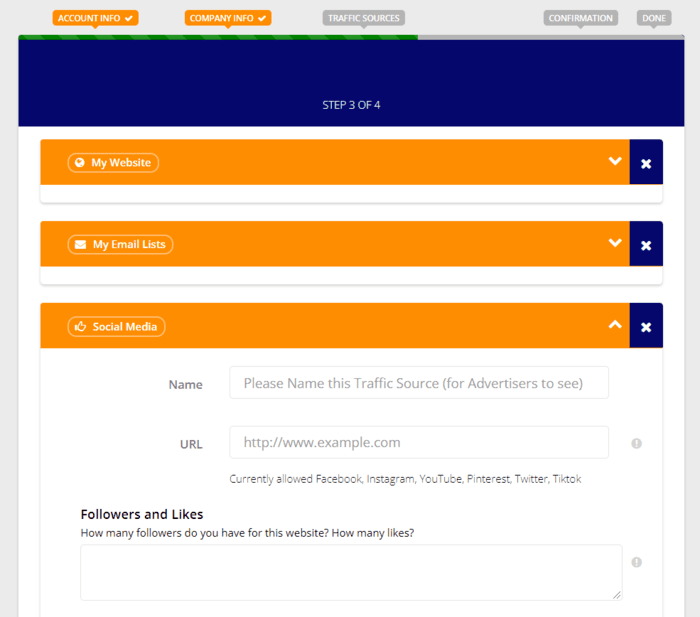The width and height of the screenshot is (700, 617).
Task: Click the Name traffic source input field
Action: coord(418,383)
